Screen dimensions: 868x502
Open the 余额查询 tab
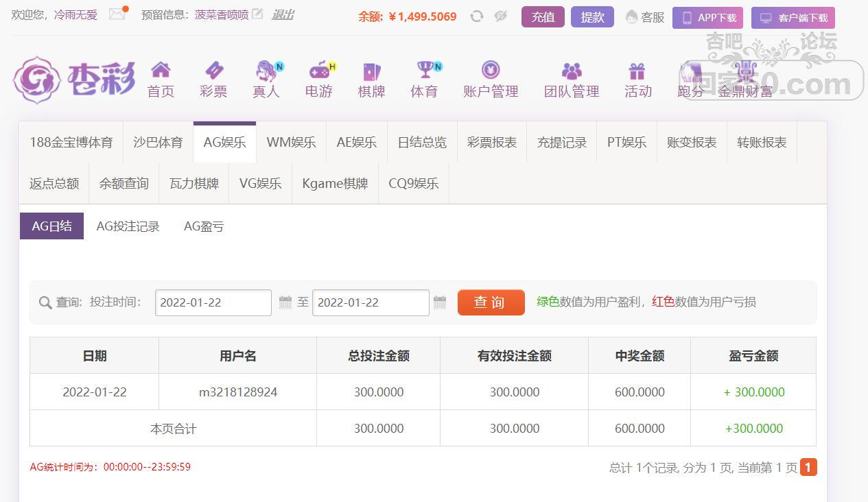(x=124, y=183)
